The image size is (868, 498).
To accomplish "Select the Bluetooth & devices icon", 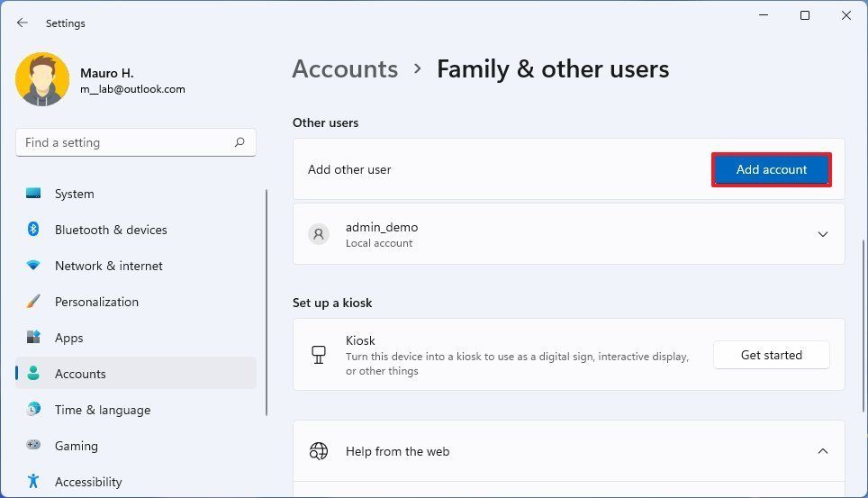I will coord(33,229).
